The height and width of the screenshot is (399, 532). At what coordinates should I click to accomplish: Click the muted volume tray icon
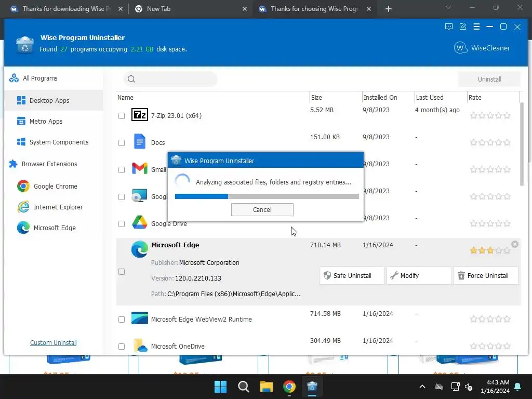click(x=469, y=387)
